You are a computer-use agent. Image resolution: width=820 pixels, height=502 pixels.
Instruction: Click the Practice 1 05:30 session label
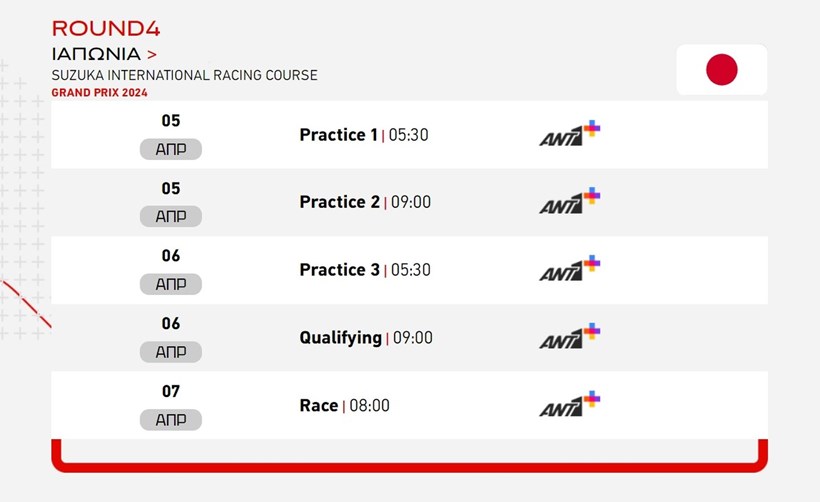(x=364, y=135)
